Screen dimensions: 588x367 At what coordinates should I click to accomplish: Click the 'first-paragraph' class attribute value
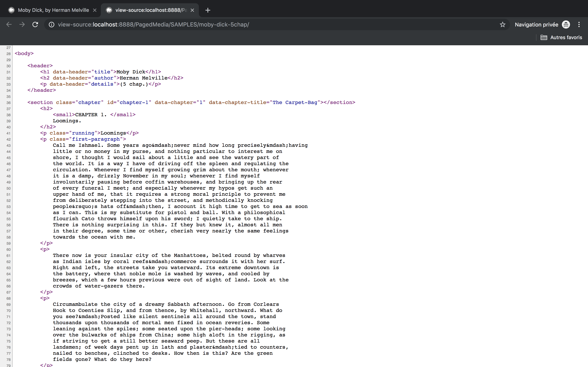coord(96,139)
